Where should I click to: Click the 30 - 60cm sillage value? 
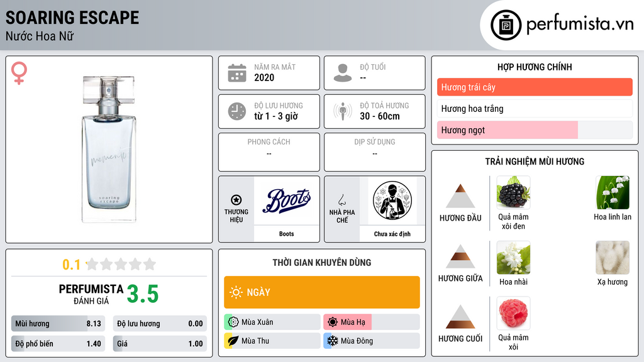(x=380, y=116)
